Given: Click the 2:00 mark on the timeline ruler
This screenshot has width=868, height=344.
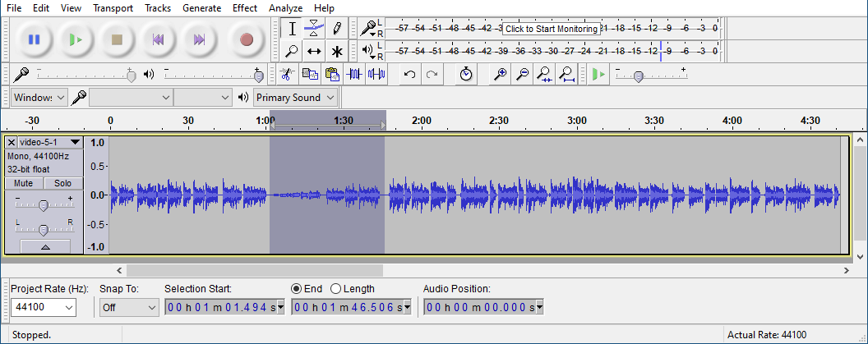Looking at the screenshot, I should [x=422, y=120].
